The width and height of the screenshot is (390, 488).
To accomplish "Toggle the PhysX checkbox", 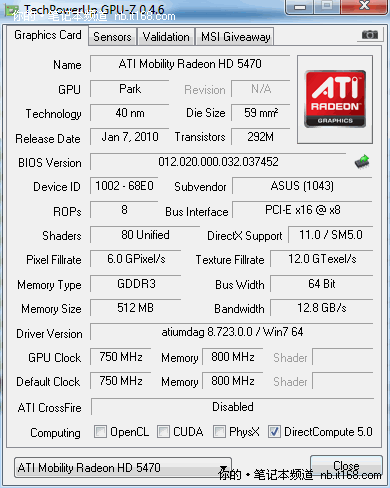I will click(219, 431).
